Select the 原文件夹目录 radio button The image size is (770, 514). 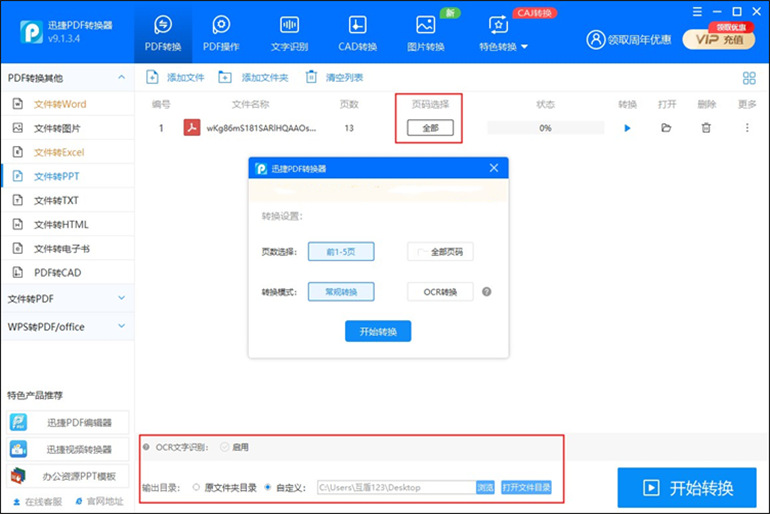[x=196, y=487]
